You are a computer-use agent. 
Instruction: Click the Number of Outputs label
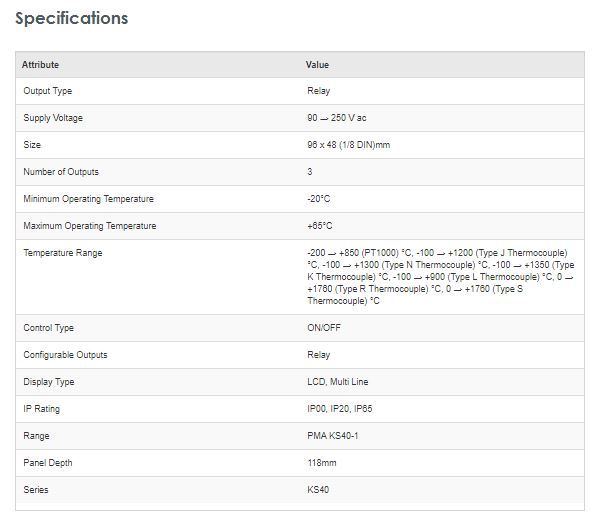tap(61, 172)
